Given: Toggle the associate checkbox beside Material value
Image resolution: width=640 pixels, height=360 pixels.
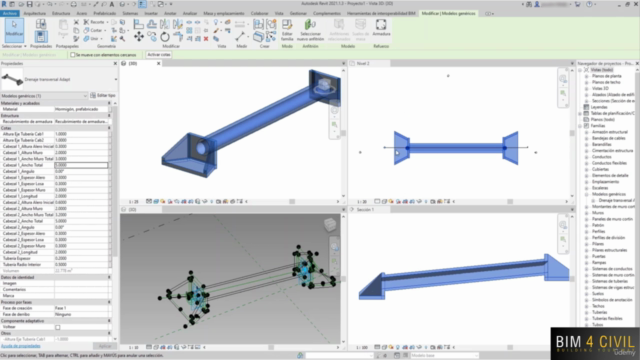Looking at the screenshot, I should (109, 109).
